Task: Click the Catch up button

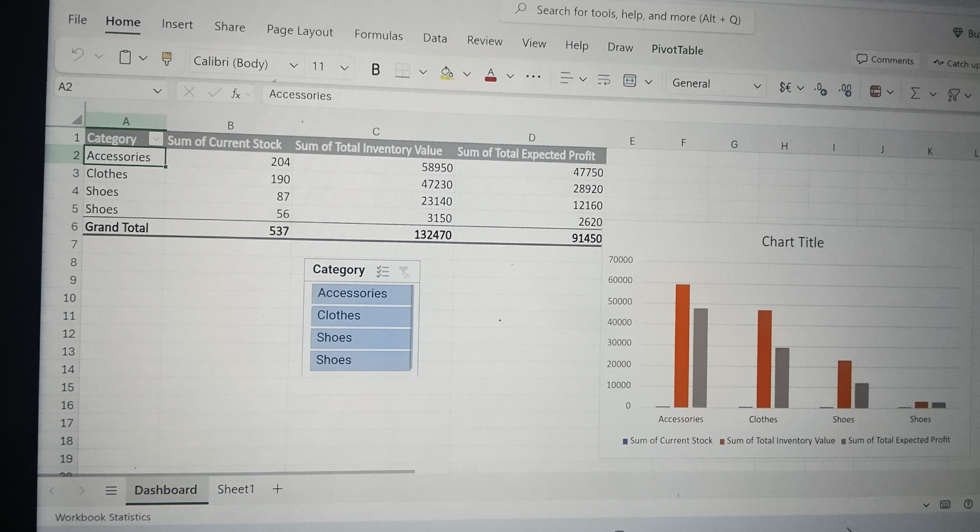Action: [956, 63]
